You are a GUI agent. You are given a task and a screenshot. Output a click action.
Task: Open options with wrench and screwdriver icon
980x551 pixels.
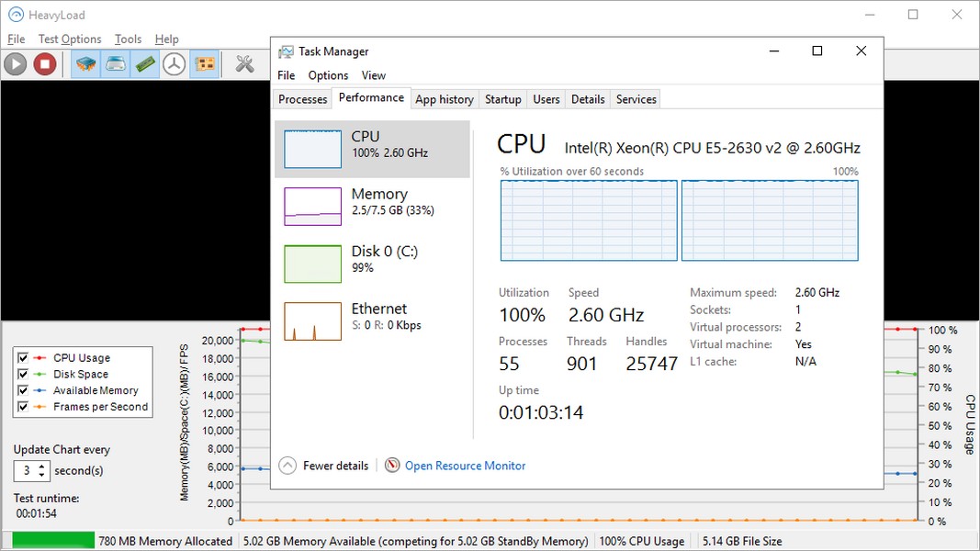click(244, 63)
